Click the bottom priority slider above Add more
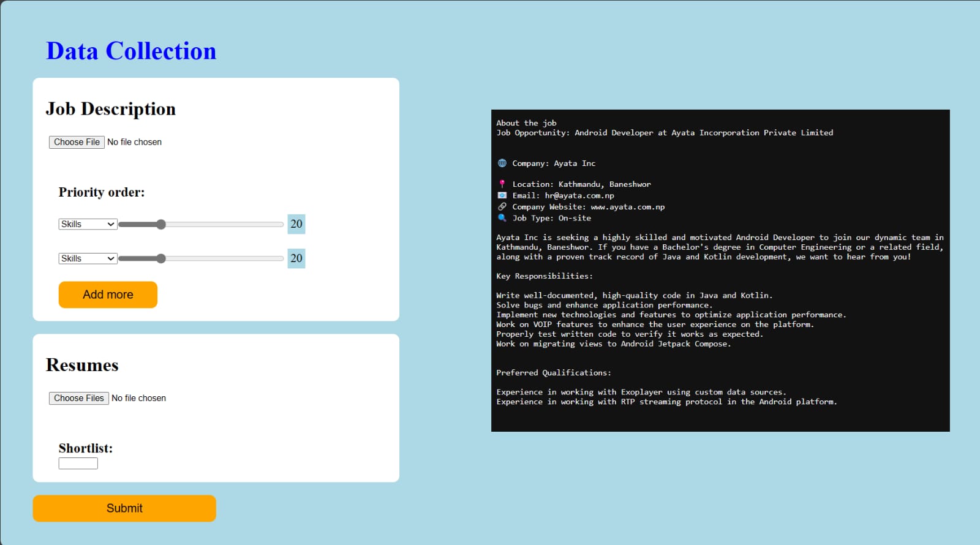This screenshot has width=980, height=545. pos(201,259)
